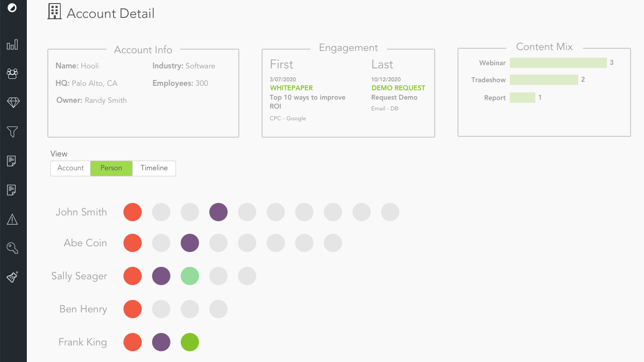Select the key icon in the sidebar
The image size is (644, 362).
pos(13,248)
